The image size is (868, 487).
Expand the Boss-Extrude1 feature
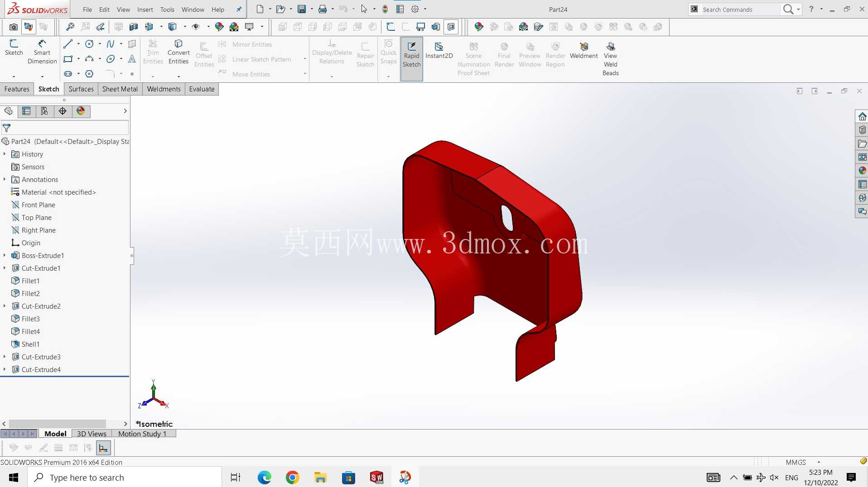(x=5, y=256)
